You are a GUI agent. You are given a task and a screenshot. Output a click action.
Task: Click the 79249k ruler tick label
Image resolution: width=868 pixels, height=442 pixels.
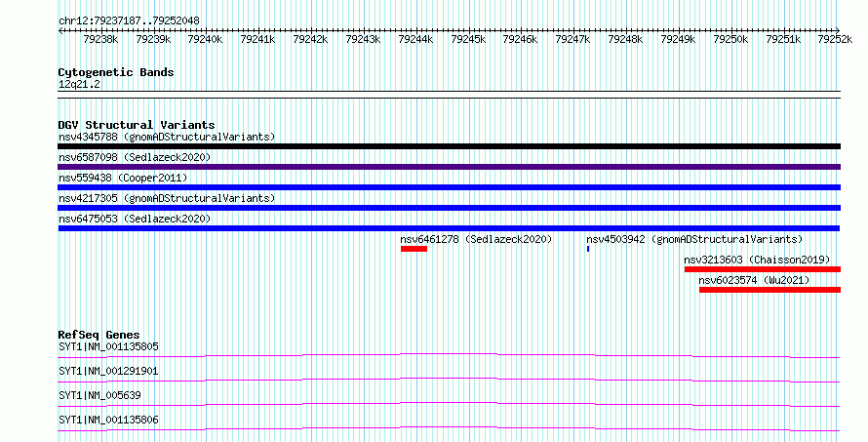point(678,39)
